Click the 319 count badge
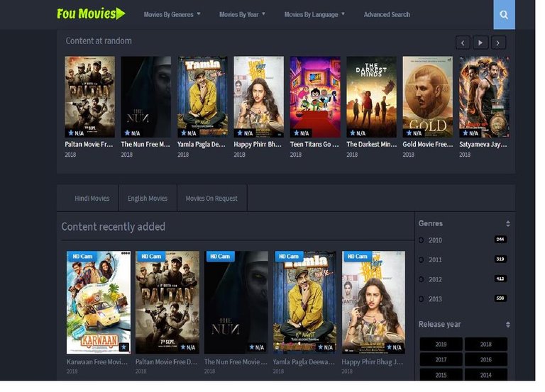This screenshot has width=545, height=392. click(x=500, y=259)
